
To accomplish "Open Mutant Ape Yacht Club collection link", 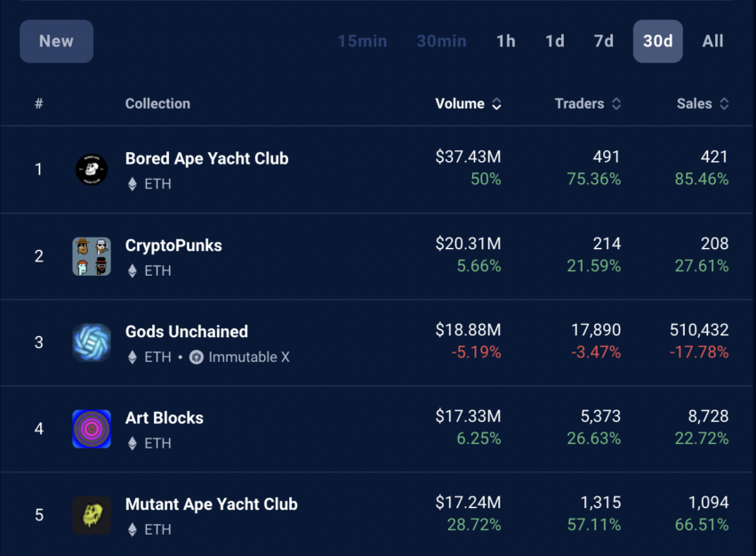I will 211,504.
